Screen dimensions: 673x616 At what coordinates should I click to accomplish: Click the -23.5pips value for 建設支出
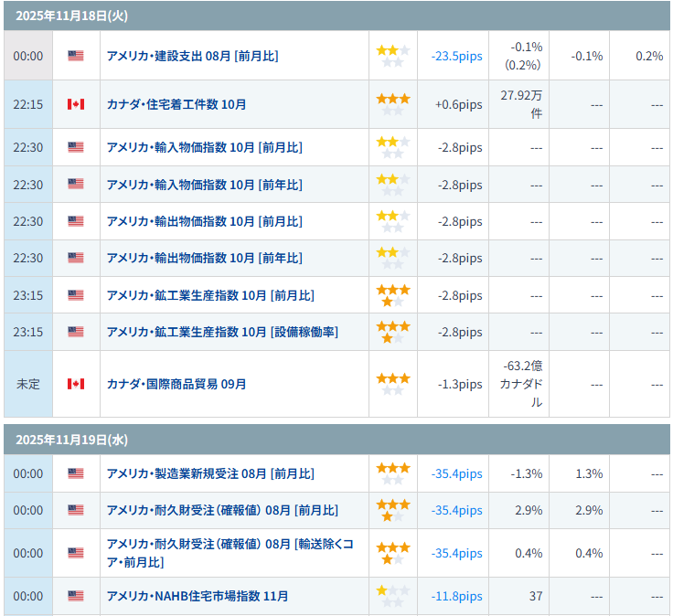coord(456,56)
